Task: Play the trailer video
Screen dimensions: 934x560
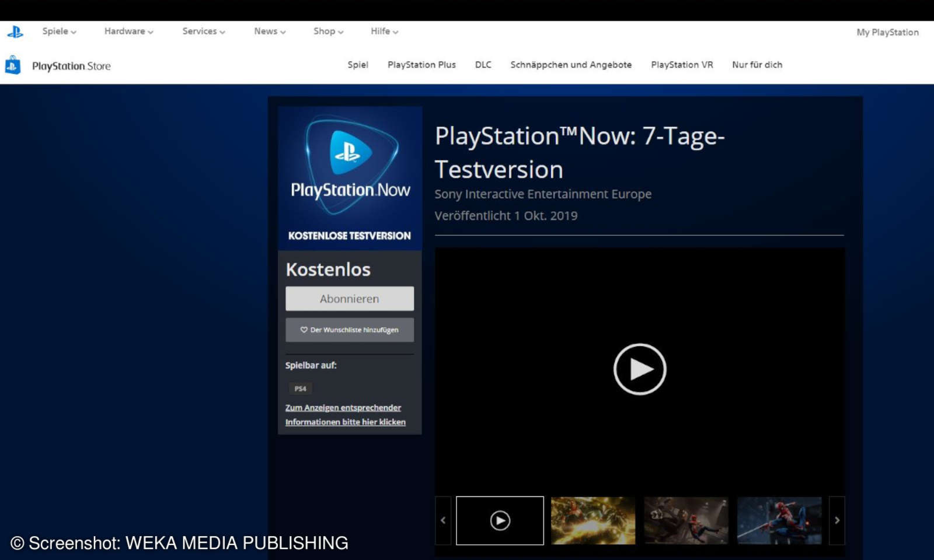Action: 640,369
